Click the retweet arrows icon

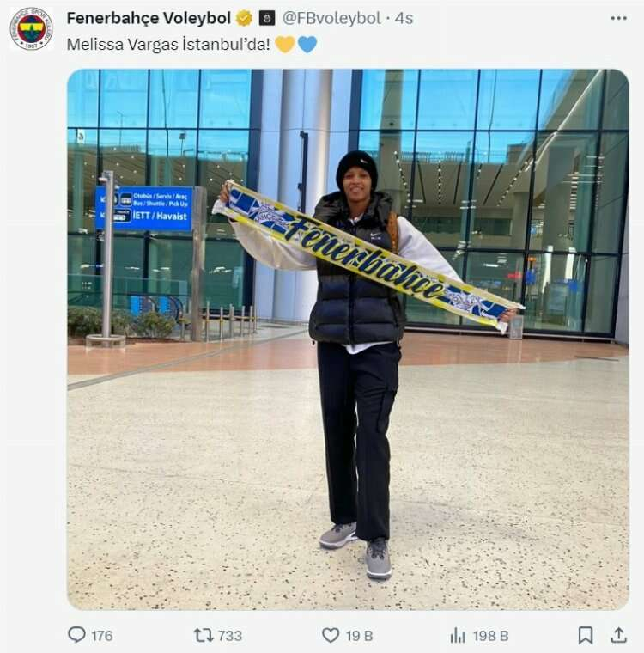[x=204, y=635]
